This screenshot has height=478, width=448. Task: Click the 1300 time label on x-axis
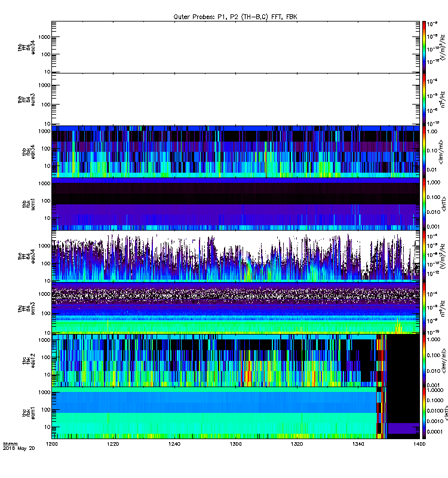tap(235, 444)
